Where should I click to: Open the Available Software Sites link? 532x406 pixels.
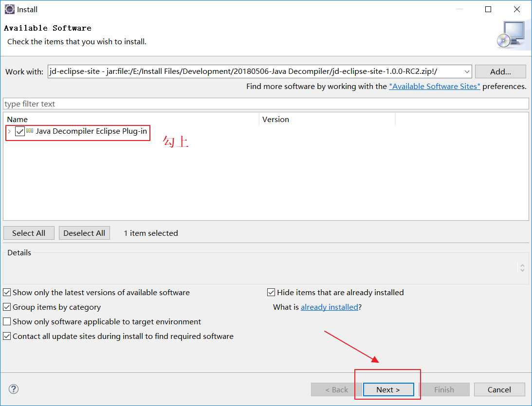coord(435,87)
